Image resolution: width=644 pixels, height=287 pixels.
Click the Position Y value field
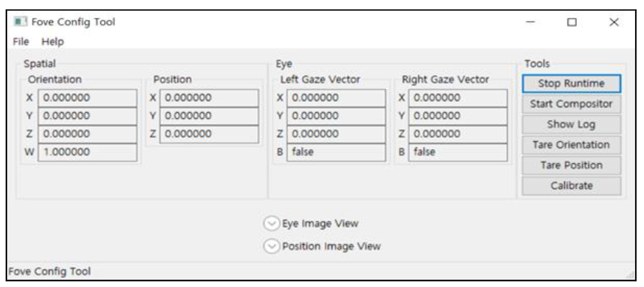209,116
